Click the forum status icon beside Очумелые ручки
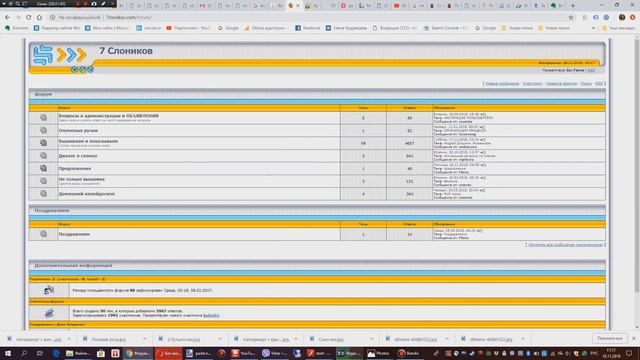The width and height of the screenshot is (640, 360). (43, 130)
